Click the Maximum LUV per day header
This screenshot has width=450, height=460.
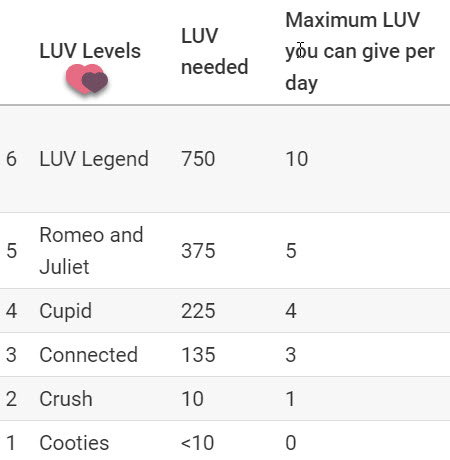360,51
